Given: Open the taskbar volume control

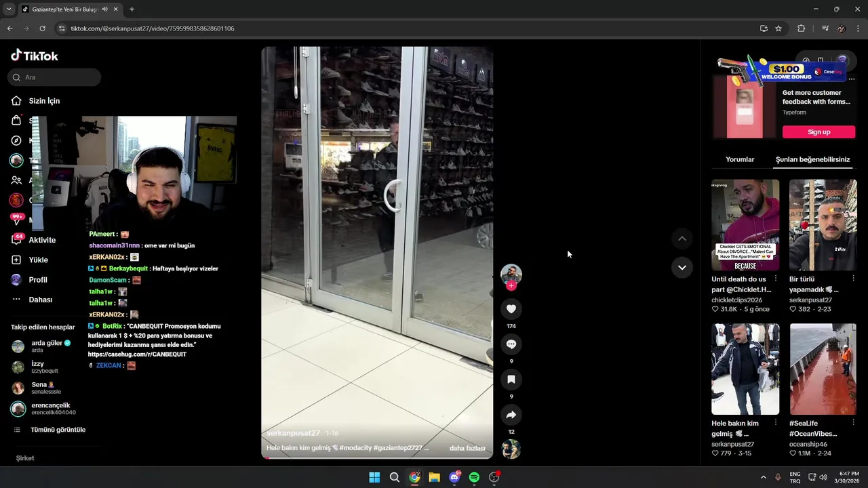Looking at the screenshot, I should 823,477.
